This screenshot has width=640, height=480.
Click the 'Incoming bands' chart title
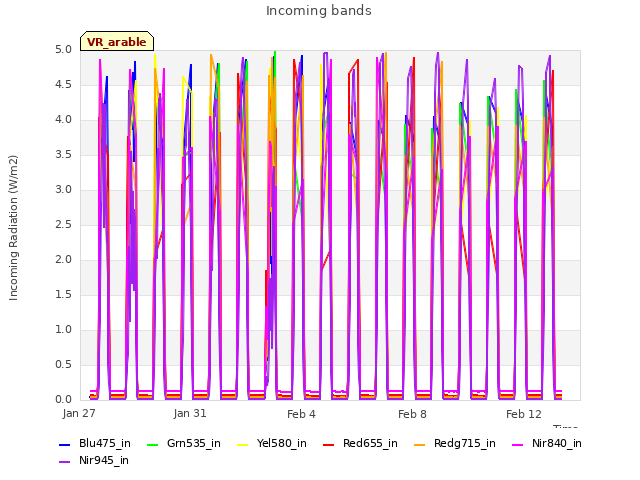coord(319,11)
